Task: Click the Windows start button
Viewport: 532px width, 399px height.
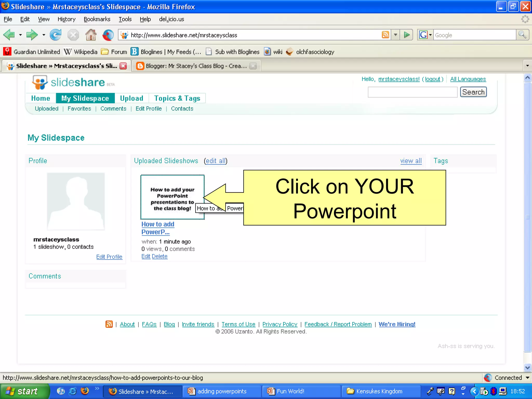Action: [x=24, y=391]
